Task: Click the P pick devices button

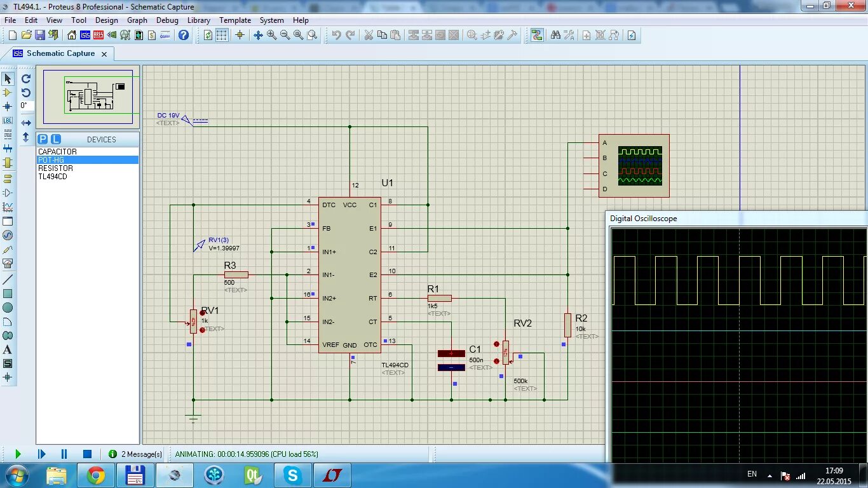Action: 42,139
